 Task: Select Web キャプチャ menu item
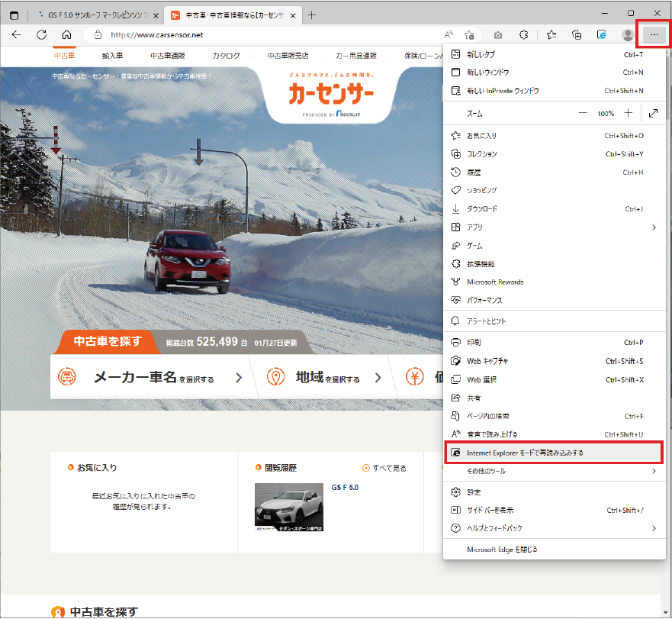point(554,361)
